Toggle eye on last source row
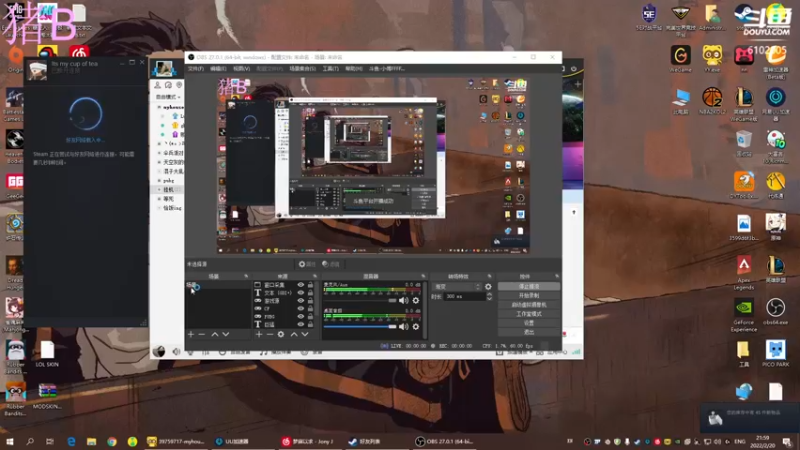This screenshot has width=800, height=450. (x=301, y=324)
